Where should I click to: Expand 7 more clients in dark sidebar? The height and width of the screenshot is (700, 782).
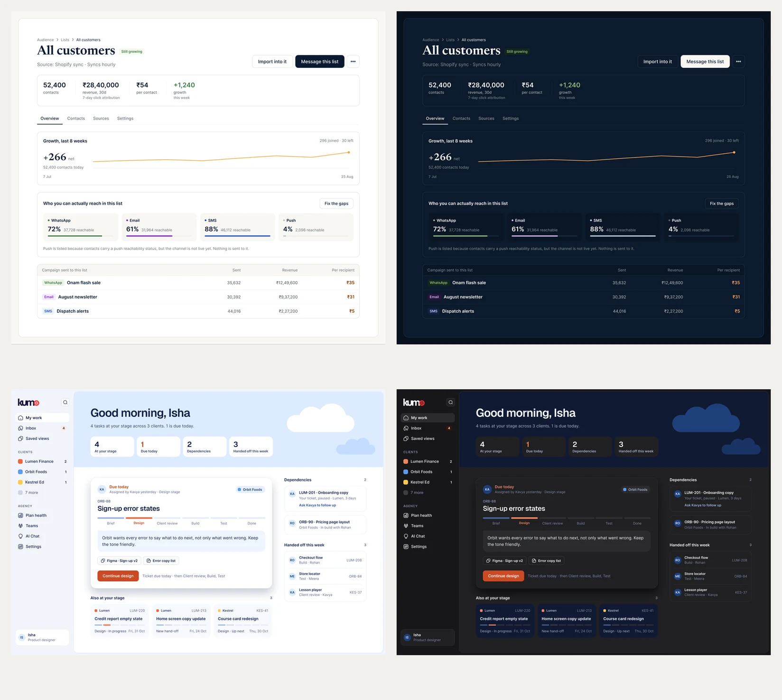[428, 493]
